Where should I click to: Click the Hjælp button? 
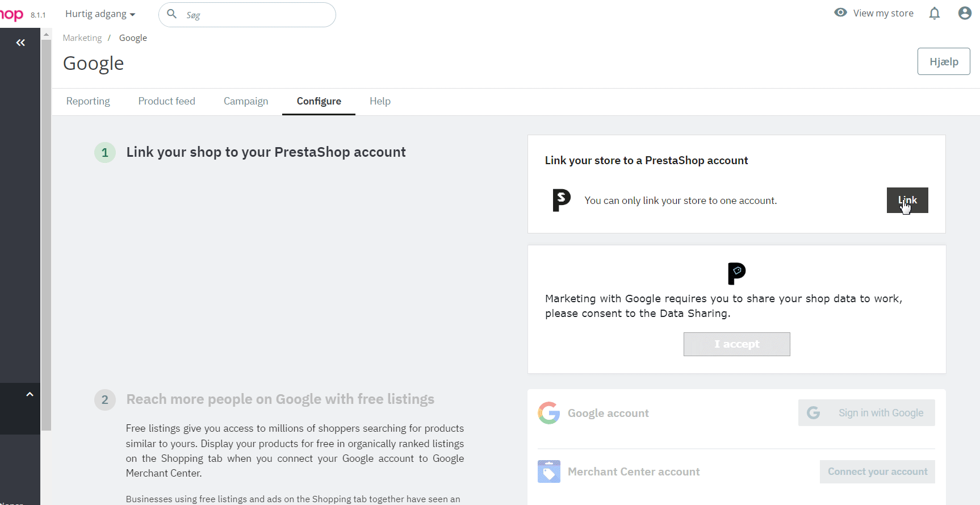tap(943, 61)
